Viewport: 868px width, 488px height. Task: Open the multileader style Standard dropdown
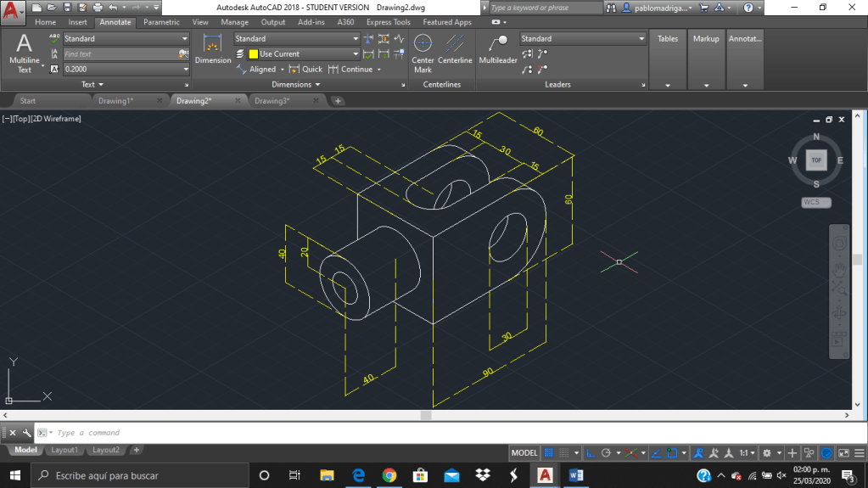[x=641, y=39]
